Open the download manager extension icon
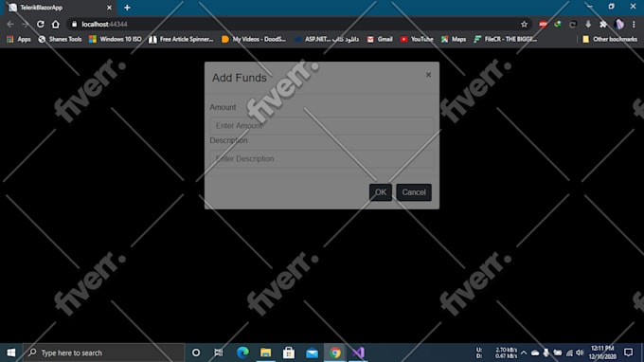 coord(588,25)
